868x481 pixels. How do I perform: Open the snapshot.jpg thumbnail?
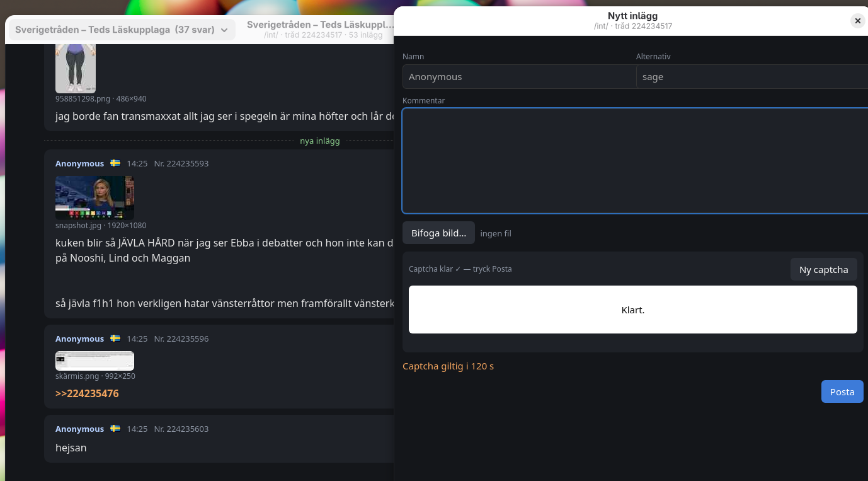pyautogui.click(x=94, y=198)
